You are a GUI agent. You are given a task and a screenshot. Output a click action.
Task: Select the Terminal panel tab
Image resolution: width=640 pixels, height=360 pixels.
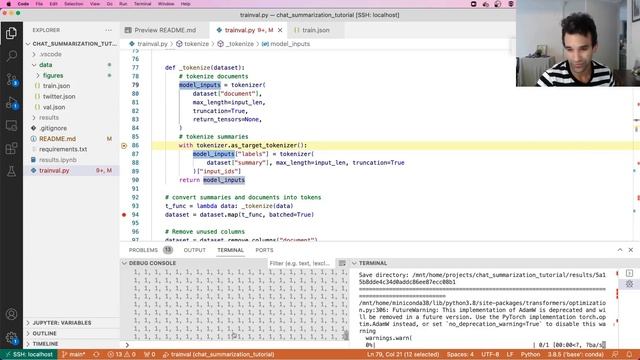pos(230,250)
